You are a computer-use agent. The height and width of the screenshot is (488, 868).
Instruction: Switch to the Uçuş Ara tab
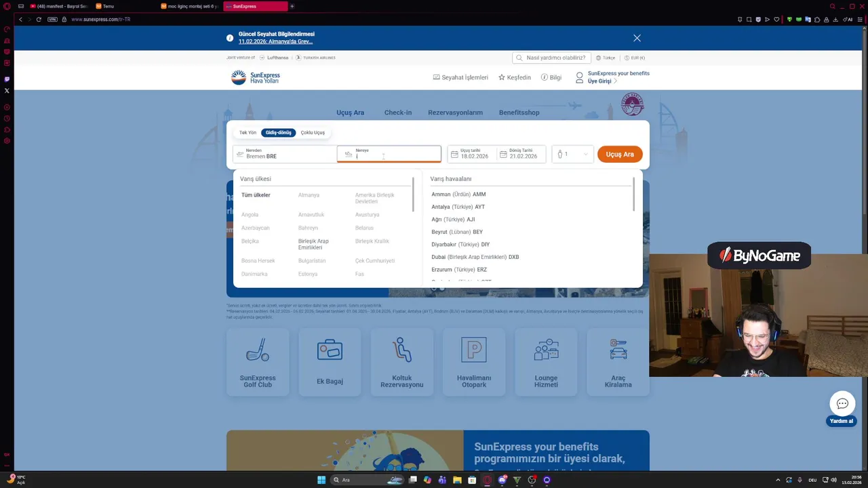(350, 113)
